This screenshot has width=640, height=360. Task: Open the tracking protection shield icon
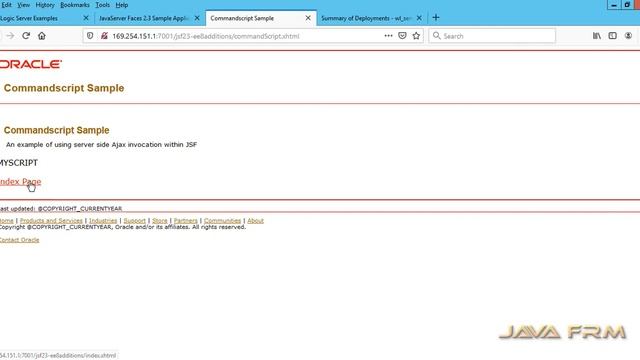tap(90, 36)
